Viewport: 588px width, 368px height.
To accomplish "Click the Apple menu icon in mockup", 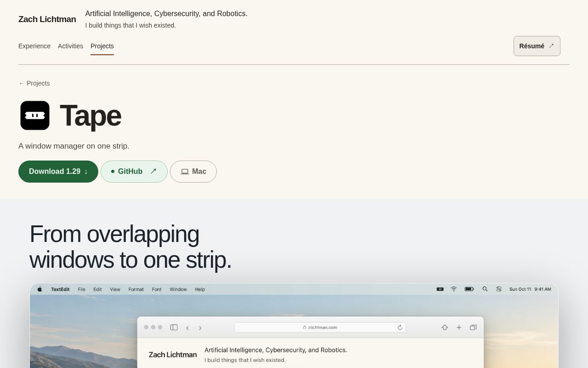I will coord(40,289).
